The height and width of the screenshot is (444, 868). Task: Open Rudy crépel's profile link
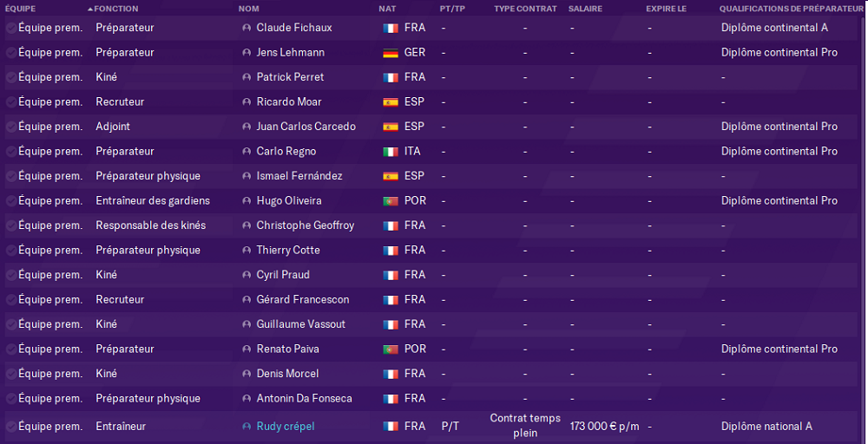pos(286,427)
